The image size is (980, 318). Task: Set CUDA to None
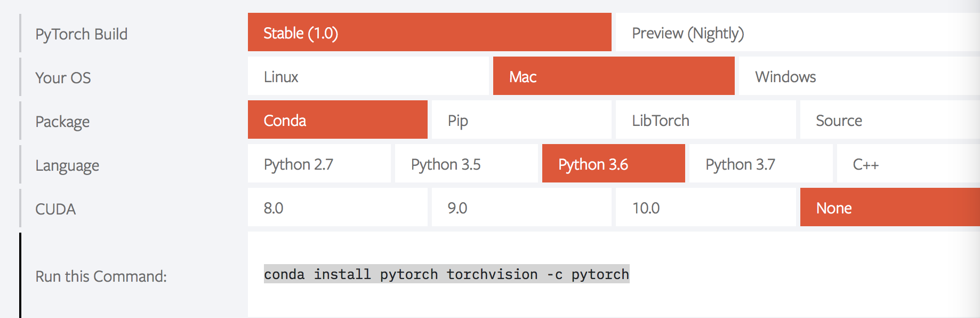point(890,207)
